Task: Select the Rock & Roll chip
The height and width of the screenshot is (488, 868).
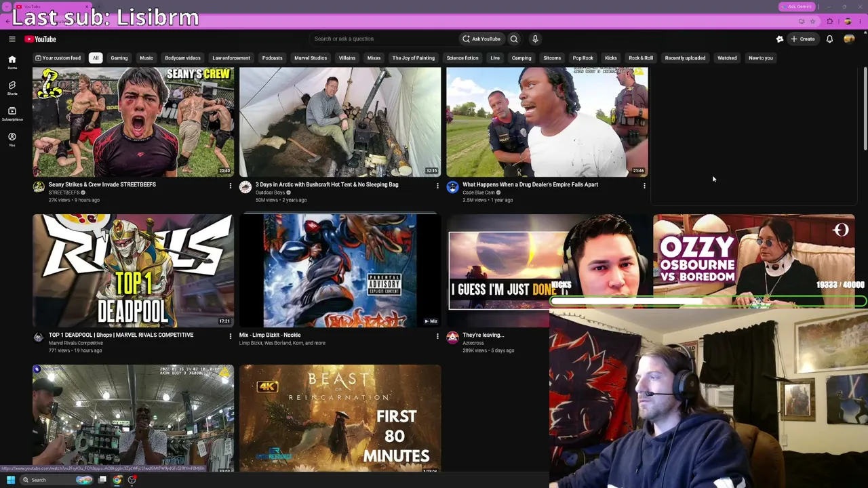Action: click(641, 58)
